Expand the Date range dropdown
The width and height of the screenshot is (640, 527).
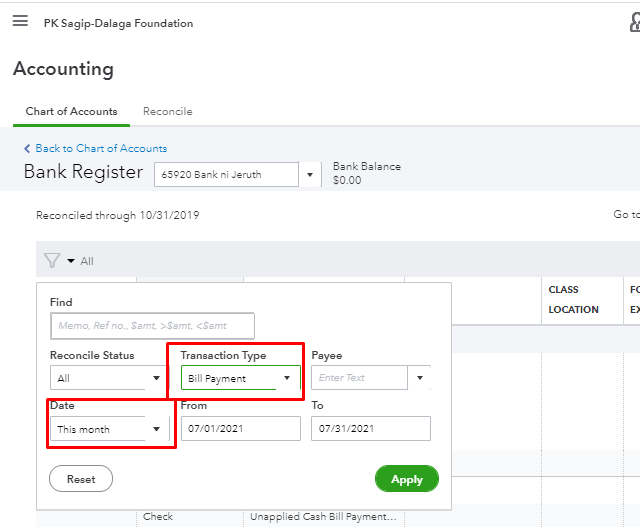coord(156,429)
